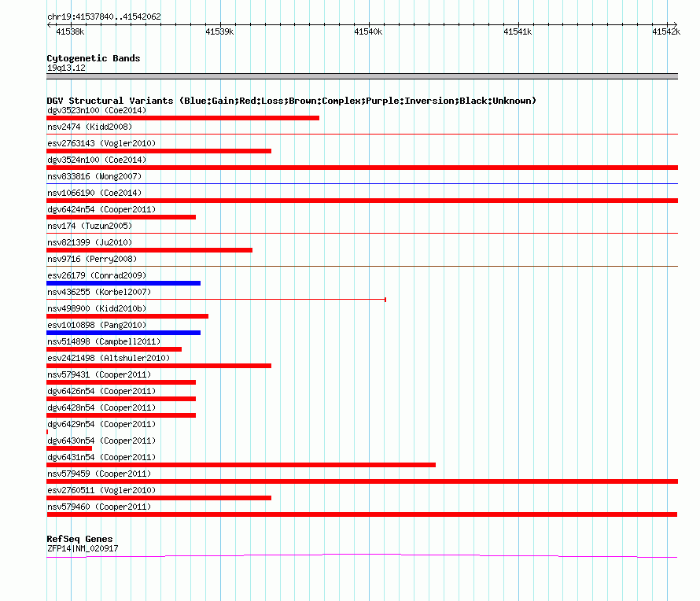The width and height of the screenshot is (700, 601).
Task: Click the dgv3523n100 (Coe2014) variant label
Action: pos(97,110)
